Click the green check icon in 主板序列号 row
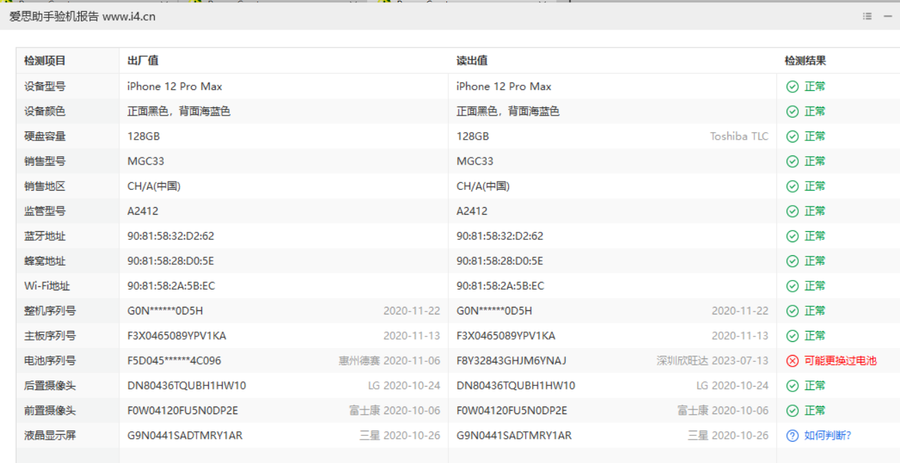 point(792,336)
